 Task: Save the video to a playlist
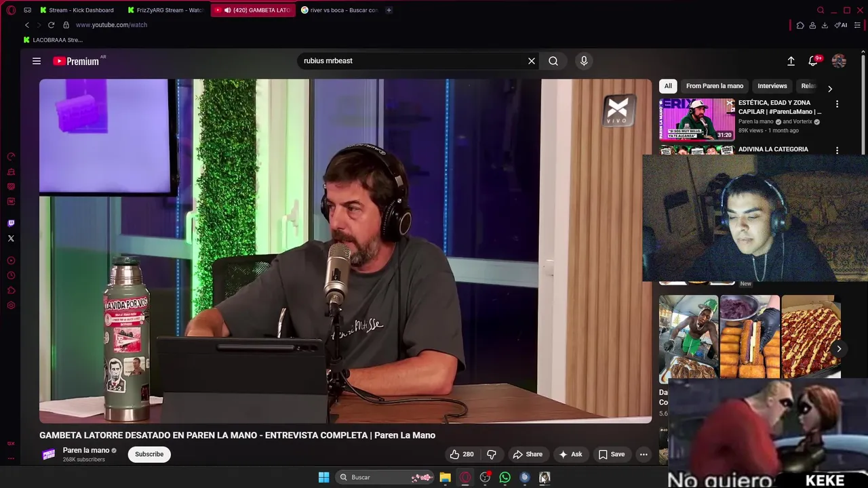click(x=611, y=454)
